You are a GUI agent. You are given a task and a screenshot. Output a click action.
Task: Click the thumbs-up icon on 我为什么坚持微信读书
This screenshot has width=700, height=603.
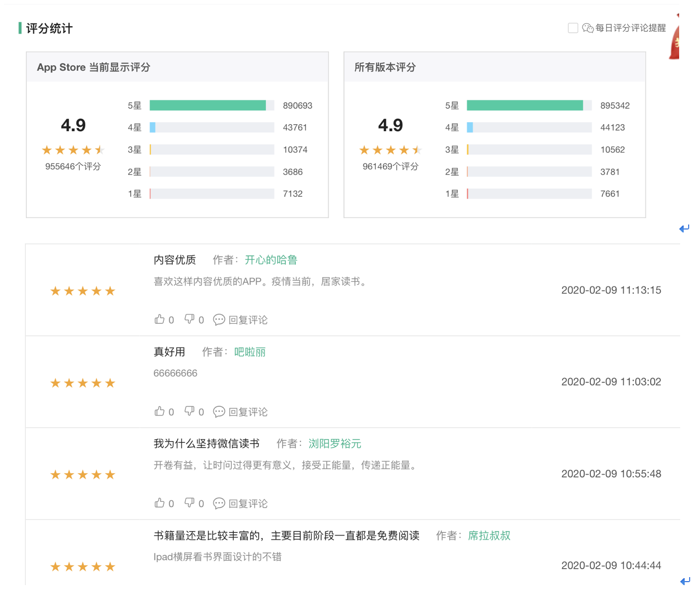(x=159, y=503)
